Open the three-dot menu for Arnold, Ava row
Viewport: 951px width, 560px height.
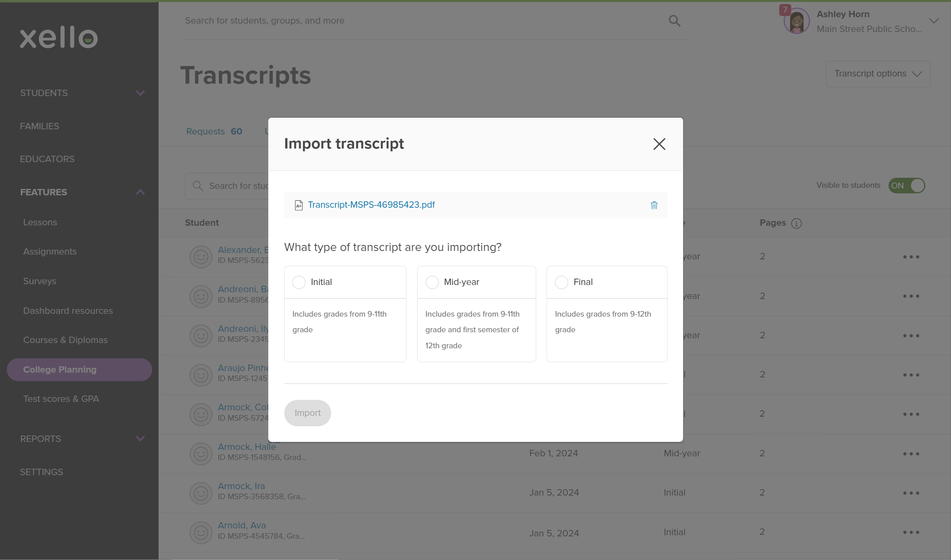point(911,532)
